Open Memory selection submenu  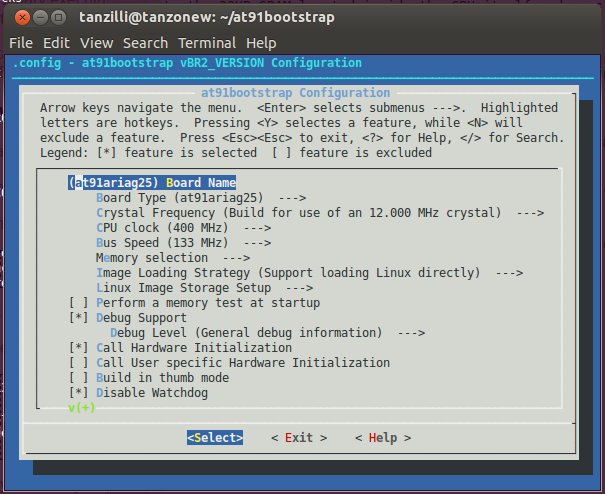[x=173, y=258]
